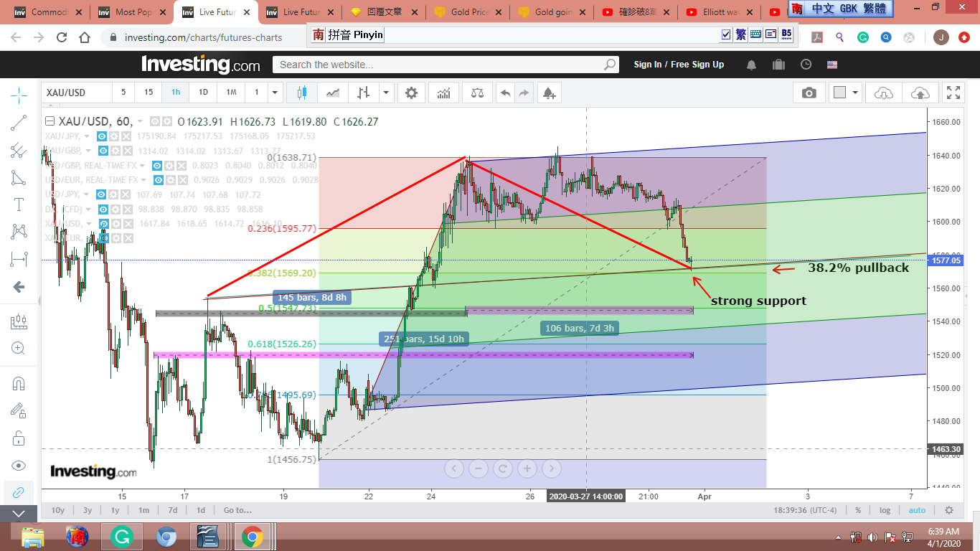Image resolution: width=980 pixels, height=551 pixels.
Task: Select the area chart style
Action: coord(333,93)
